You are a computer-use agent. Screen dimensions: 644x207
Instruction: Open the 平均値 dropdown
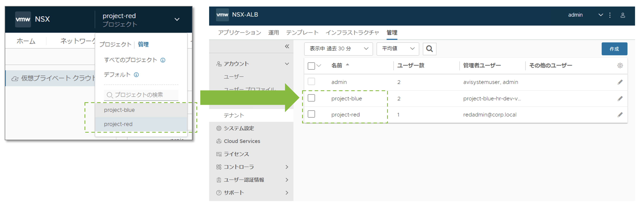coord(398,49)
